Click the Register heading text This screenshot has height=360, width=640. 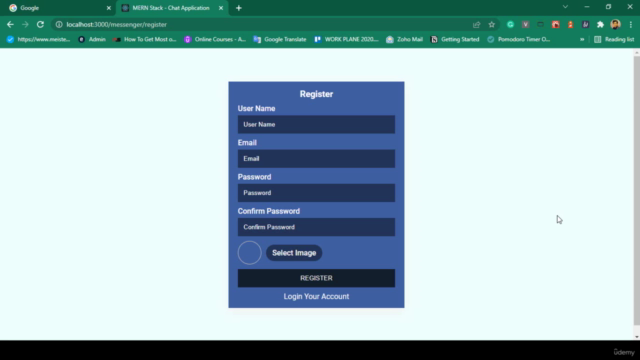316,94
